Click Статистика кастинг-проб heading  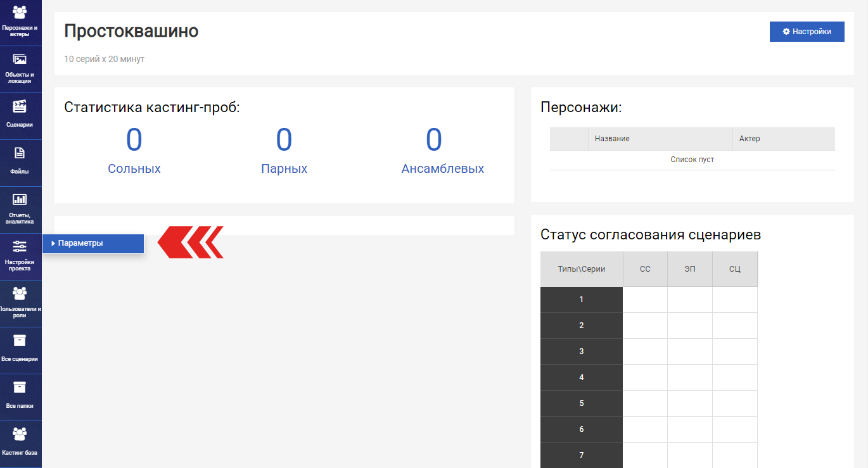click(152, 107)
